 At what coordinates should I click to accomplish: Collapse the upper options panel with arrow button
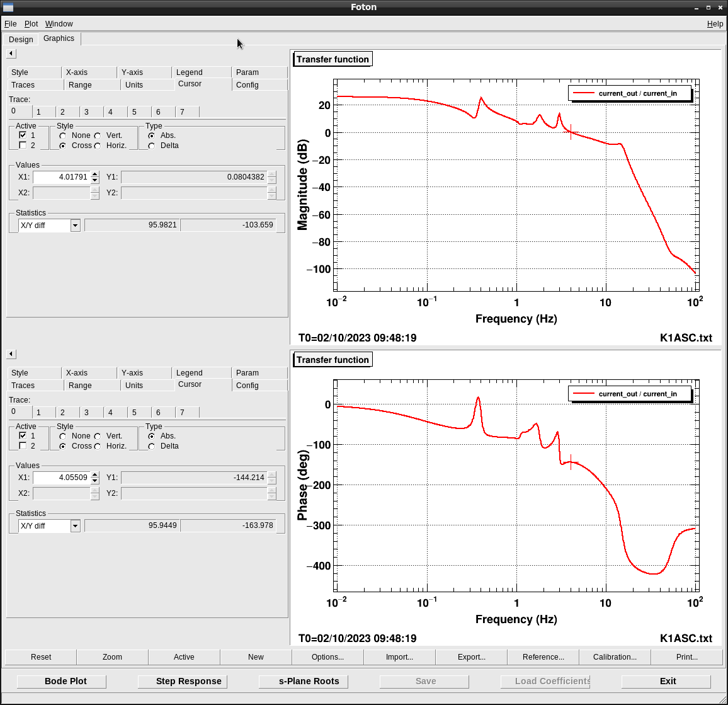tap(11, 54)
